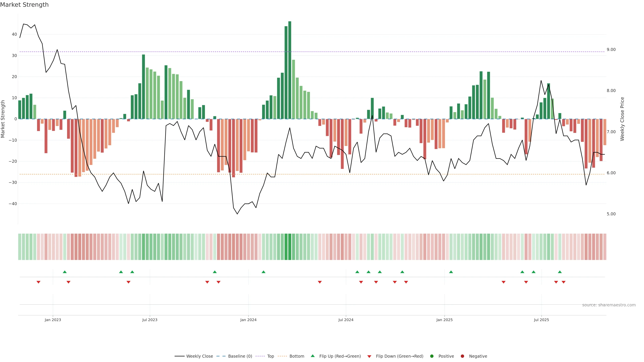Click the tallest green bar above 40
644x362 pixels.
coord(290,70)
